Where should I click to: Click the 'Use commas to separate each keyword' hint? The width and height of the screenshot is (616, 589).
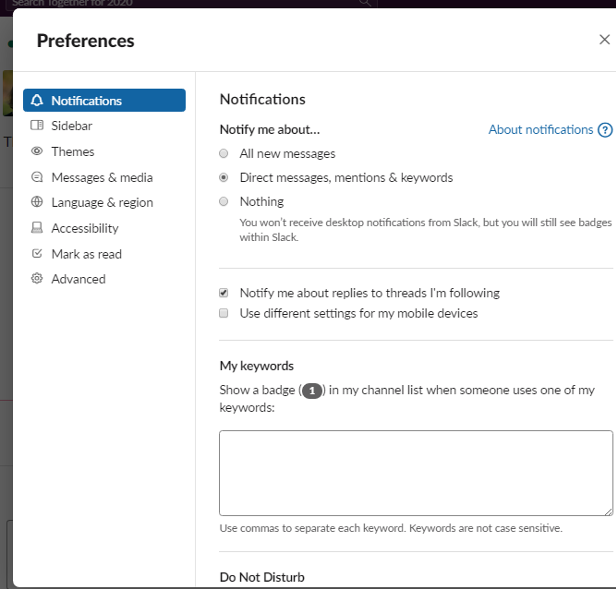pos(391,528)
